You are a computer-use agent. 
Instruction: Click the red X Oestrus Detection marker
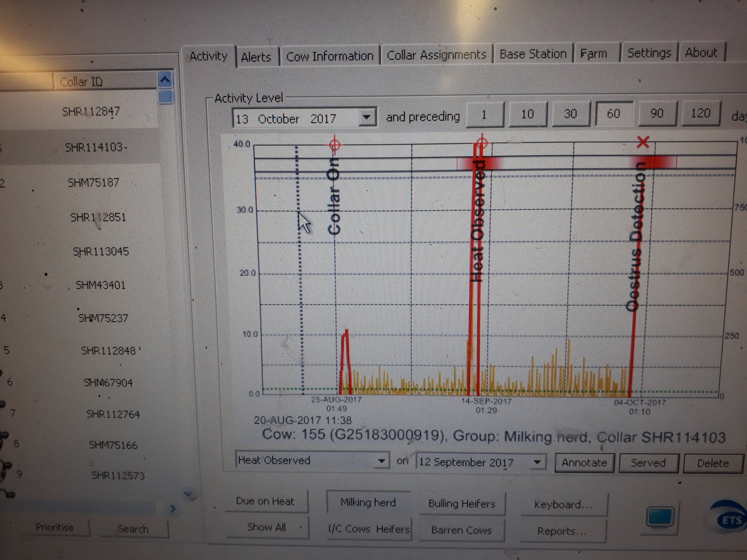(644, 143)
